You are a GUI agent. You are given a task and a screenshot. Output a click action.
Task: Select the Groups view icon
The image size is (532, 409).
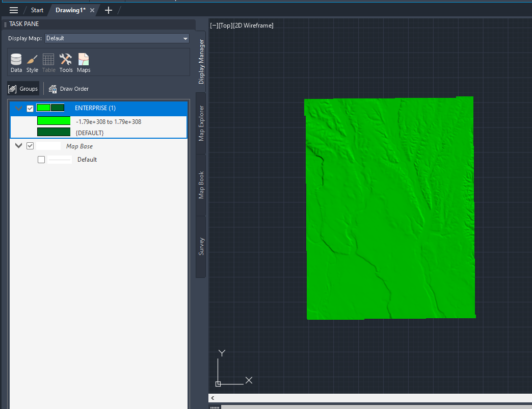pos(23,88)
